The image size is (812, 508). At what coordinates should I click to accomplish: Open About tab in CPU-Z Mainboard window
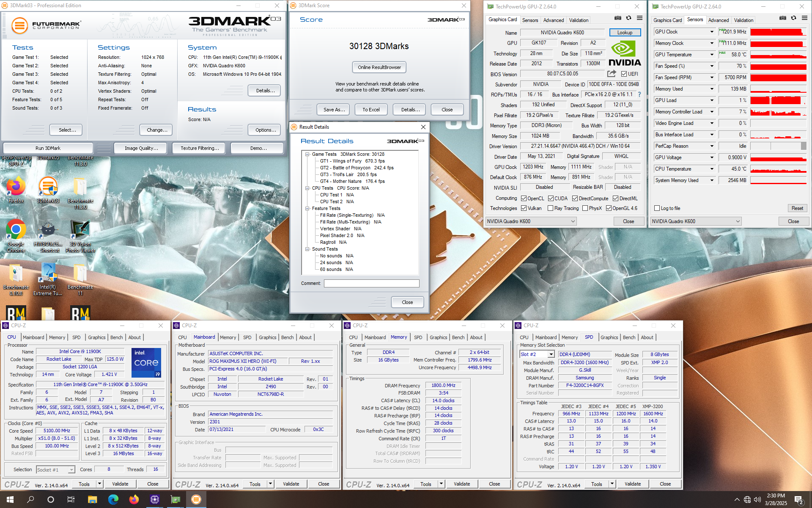[305, 337]
